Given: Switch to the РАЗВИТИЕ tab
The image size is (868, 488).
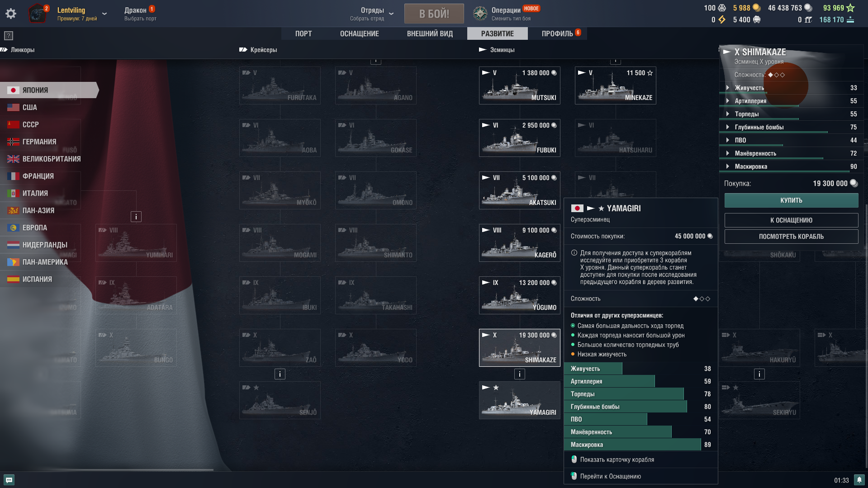Looking at the screenshot, I should (498, 33).
